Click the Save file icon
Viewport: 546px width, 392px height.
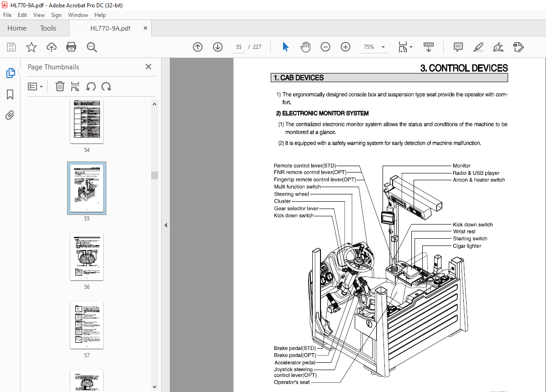click(x=11, y=47)
